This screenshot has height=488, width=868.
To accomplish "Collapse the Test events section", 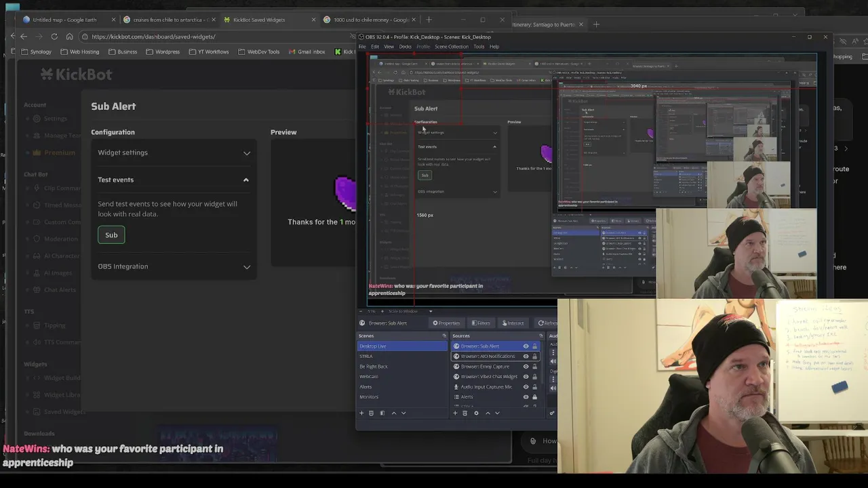I will click(x=174, y=180).
